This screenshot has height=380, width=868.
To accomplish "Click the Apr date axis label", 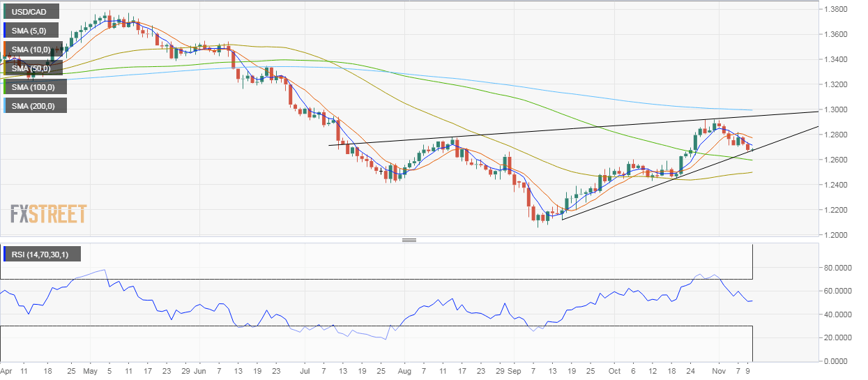I will tap(8, 372).
